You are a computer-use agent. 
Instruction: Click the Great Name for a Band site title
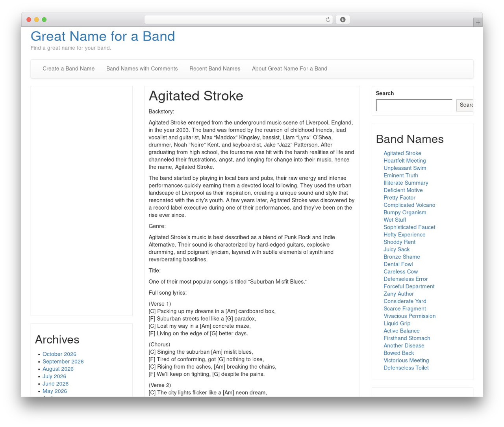(x=103, y=36)
